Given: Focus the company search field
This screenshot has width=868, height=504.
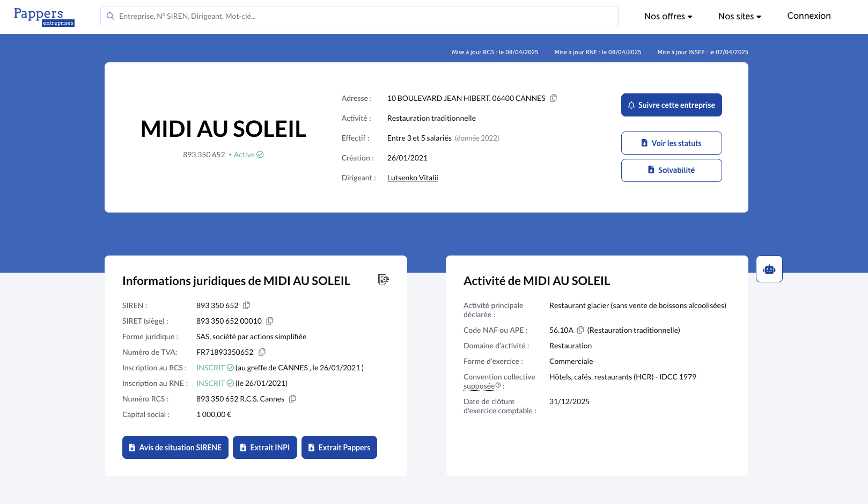Looking at the screenshot, I should click(x=359, y=16).
